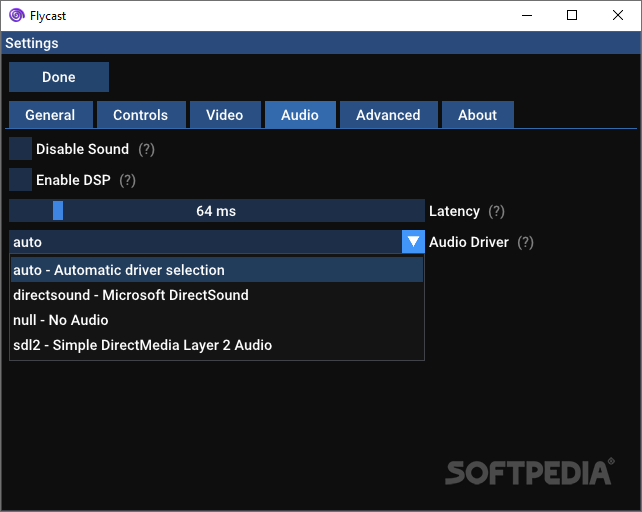
Task: Switch to the General tab
Action: tap(51, 115)
